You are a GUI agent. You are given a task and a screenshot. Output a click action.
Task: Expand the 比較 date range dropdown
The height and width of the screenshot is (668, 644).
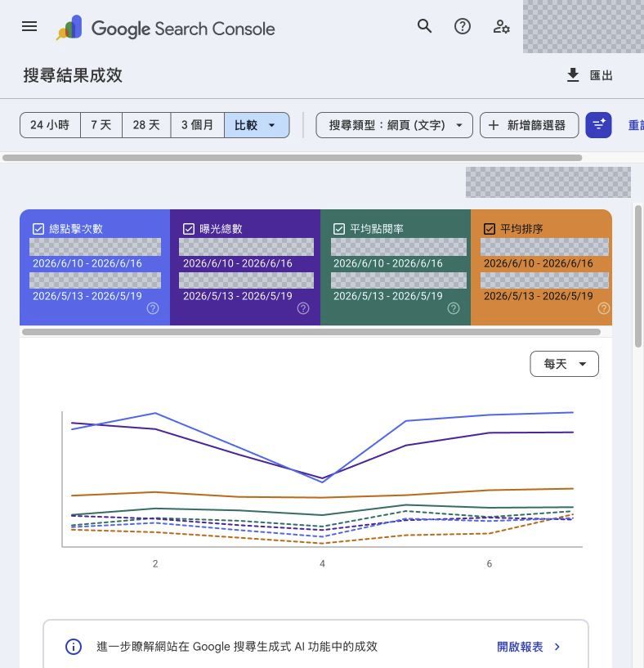coord(257,125)
